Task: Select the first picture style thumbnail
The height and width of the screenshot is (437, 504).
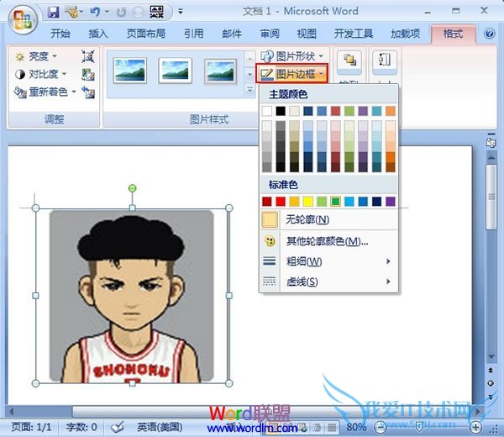Action: [130, 70]
